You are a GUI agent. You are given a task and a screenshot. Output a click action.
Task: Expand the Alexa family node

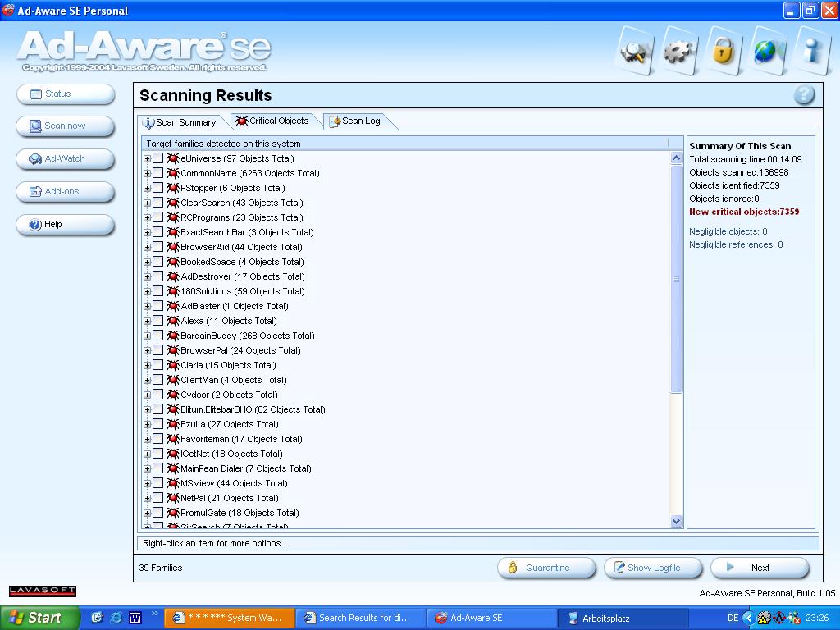[147, 321]
